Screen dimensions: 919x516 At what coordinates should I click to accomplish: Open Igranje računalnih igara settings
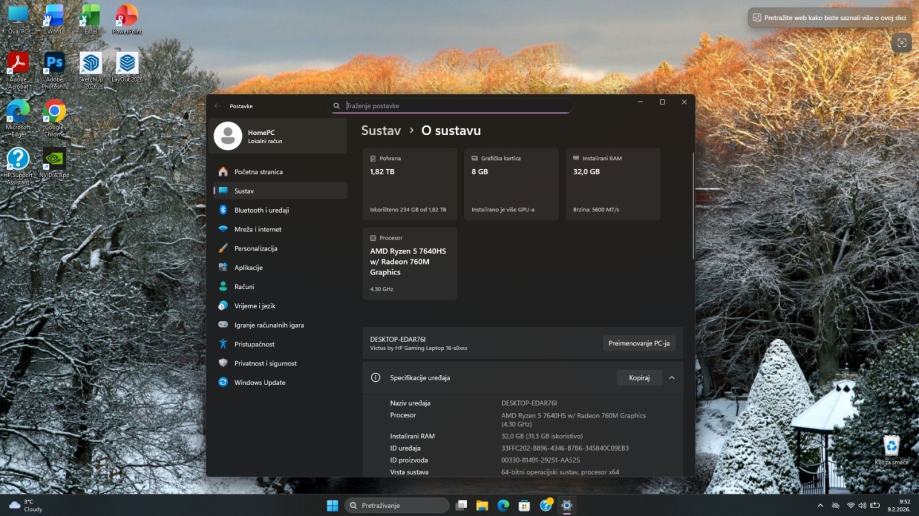point(281,325)
